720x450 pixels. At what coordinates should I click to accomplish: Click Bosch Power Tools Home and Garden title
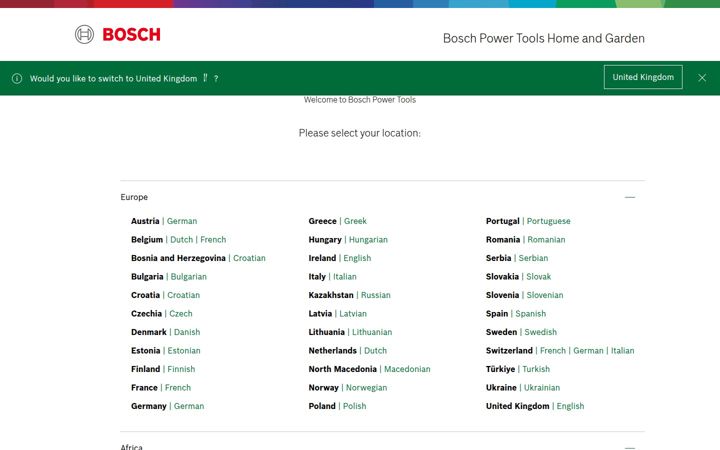tap(544, 38)
